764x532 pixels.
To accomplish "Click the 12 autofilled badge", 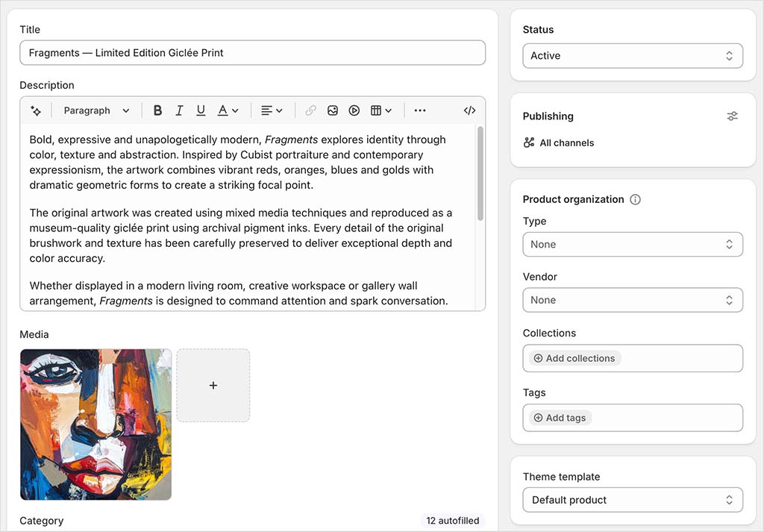I will point(453,520).
